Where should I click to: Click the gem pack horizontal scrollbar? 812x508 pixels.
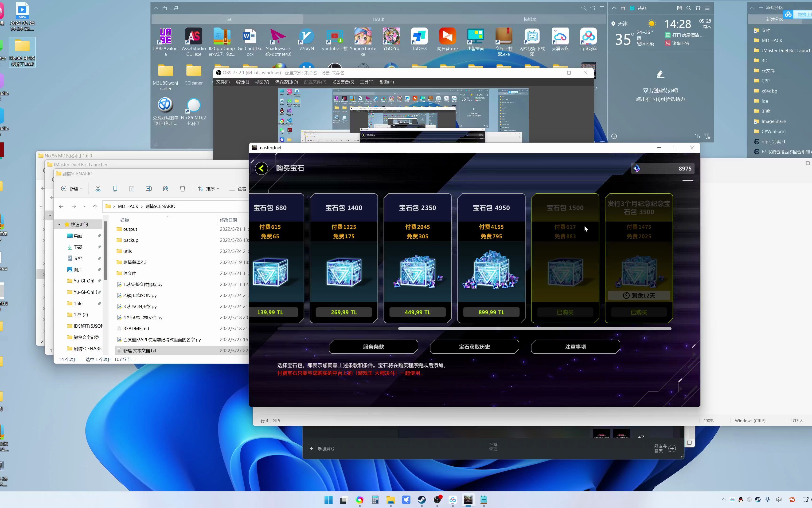[x=535, y=329]
